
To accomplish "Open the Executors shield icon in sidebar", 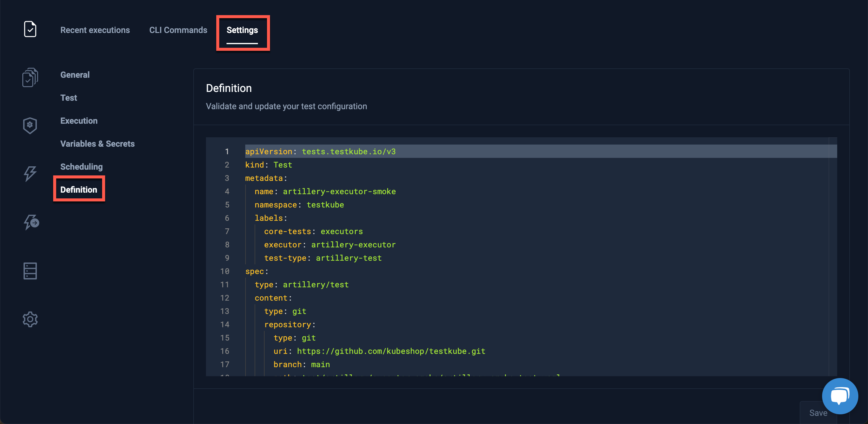I will coord(30,126).
